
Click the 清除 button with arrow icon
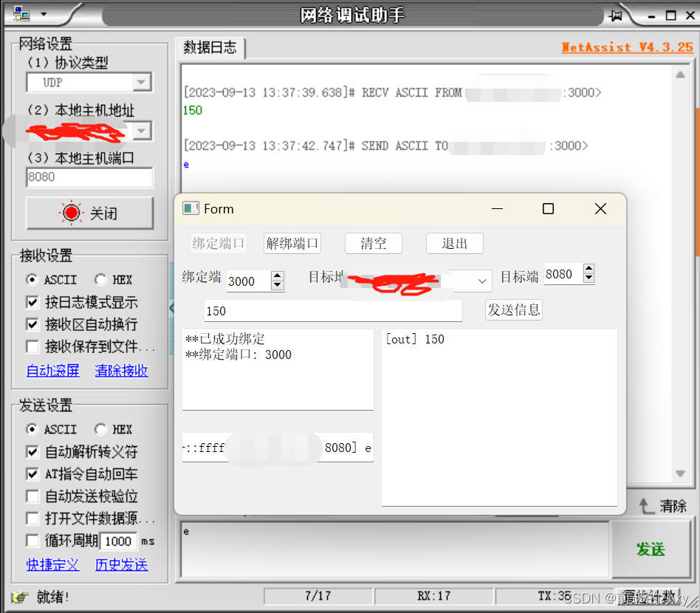click(662, 506)
